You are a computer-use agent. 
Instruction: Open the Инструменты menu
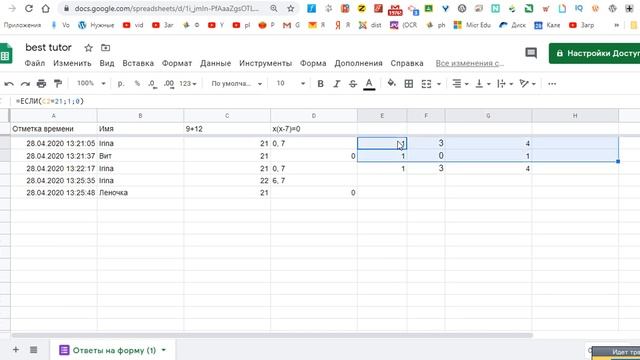[265, 63]
